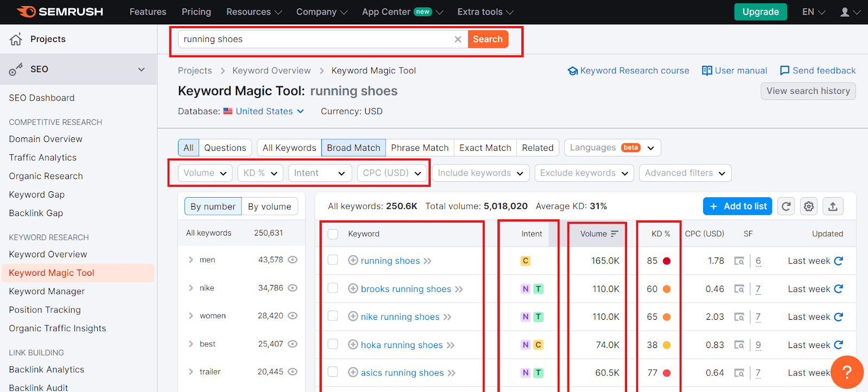
Task: Tick the select-all keywords checkbox
Action: (333, 234)
